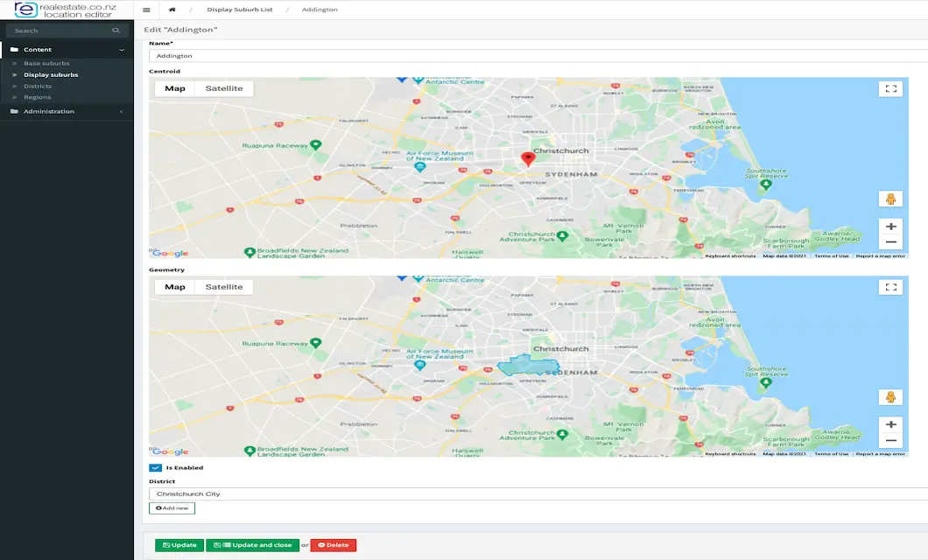This screenshot has height=560, width=928.
Task: Select Street View pegman on Centroid map
Action: click(890, 199)
